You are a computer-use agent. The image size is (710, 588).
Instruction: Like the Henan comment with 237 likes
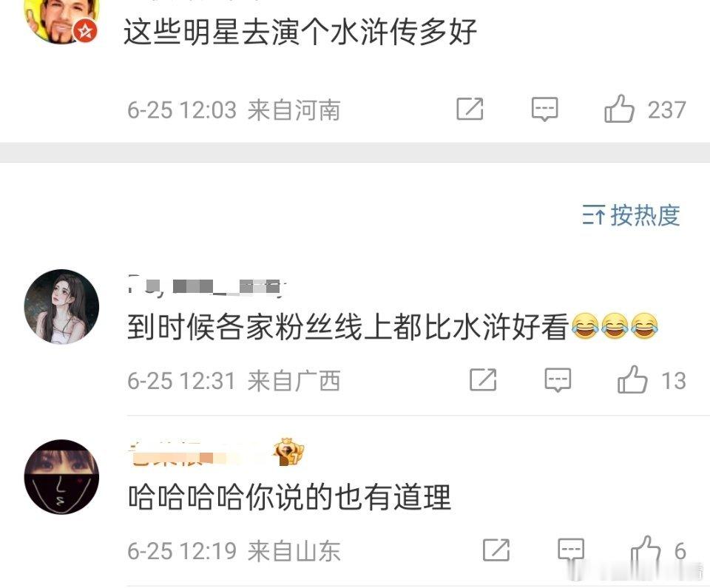618,109
